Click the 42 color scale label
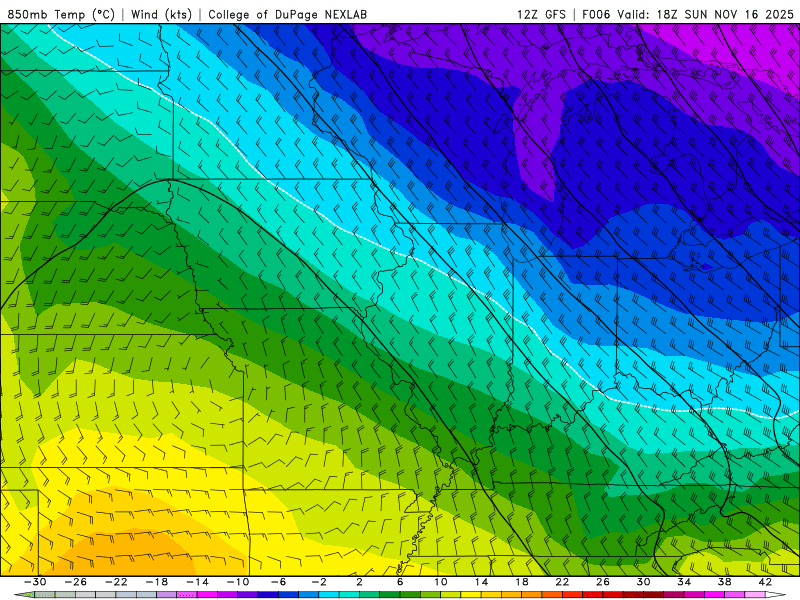 tap(765, 582)
